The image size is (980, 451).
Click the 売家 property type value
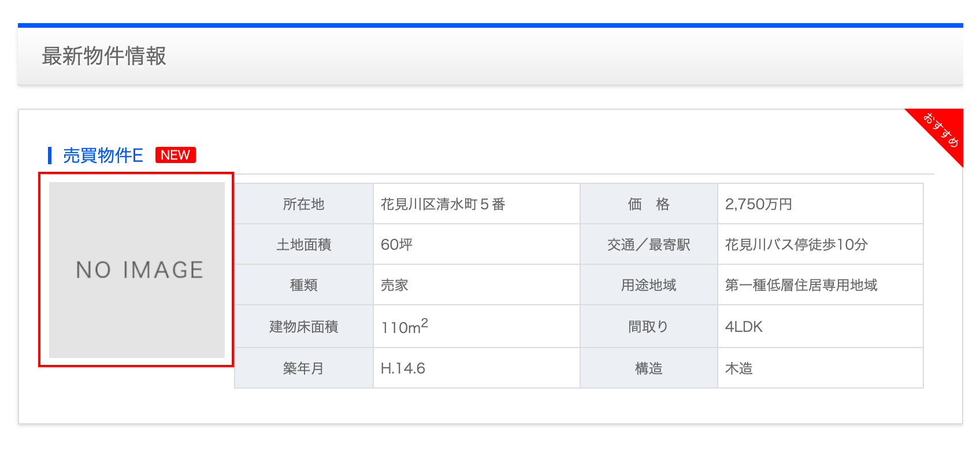click(395, 285)
